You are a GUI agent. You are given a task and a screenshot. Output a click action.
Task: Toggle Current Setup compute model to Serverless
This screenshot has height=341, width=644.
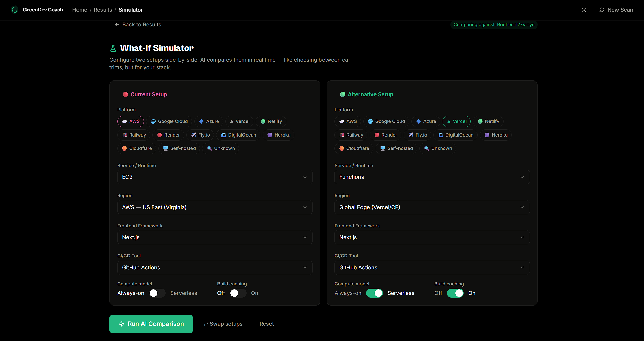[157, 293]
